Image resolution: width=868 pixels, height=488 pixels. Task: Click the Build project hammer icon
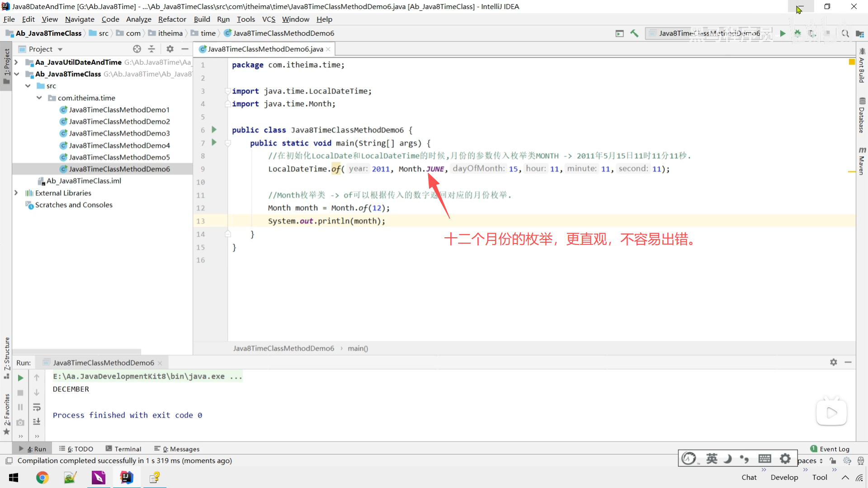[634, 33]
